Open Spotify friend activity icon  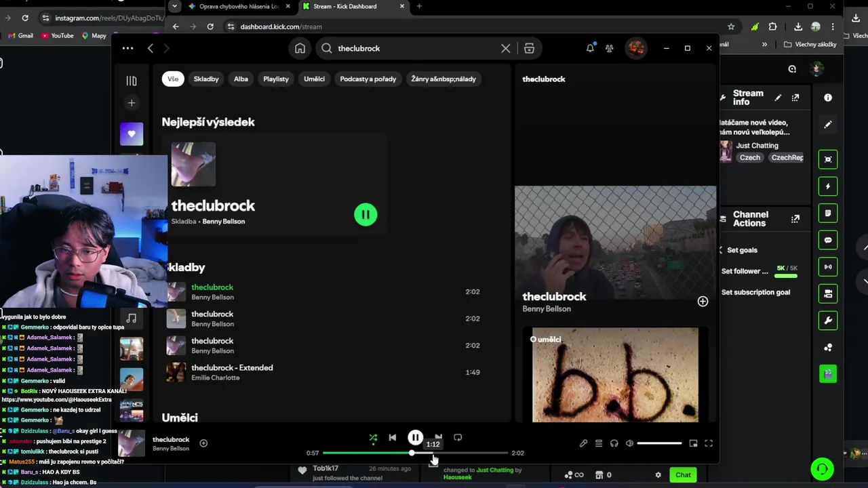click(609, 48)
